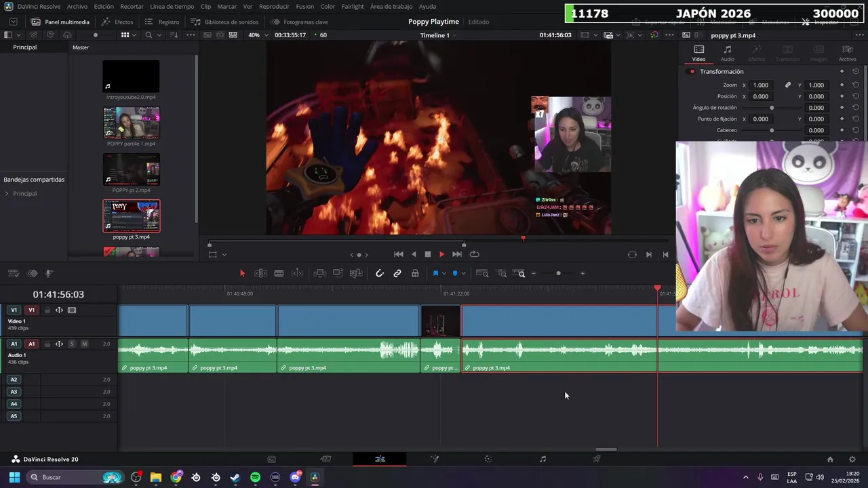Open Registro panel
Image resolution: width=868 pixels, height=488 pixels.
(163, 22)
